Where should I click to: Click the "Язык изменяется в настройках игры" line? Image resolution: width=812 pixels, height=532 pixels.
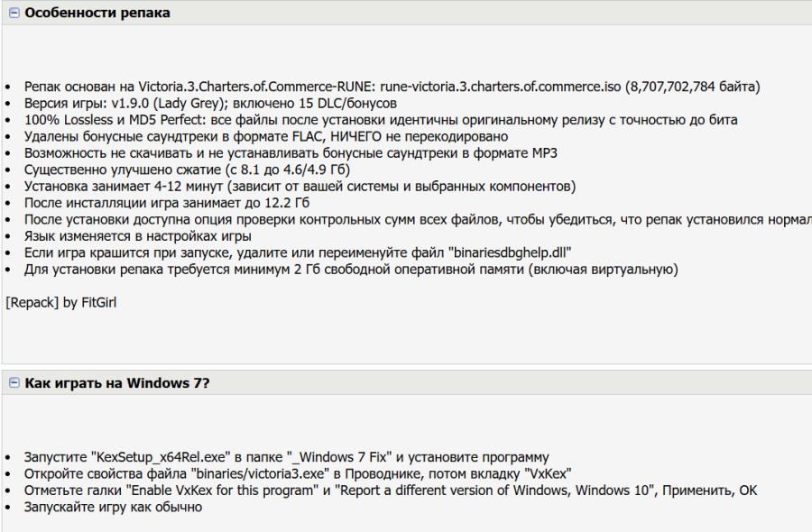(x=137, y=236)
